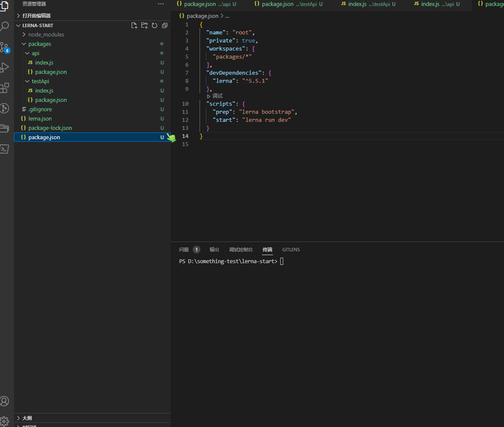This screenshot has width=504, height=427.
Task: Create a new file in LERNA-START
Action: (134, 25)
